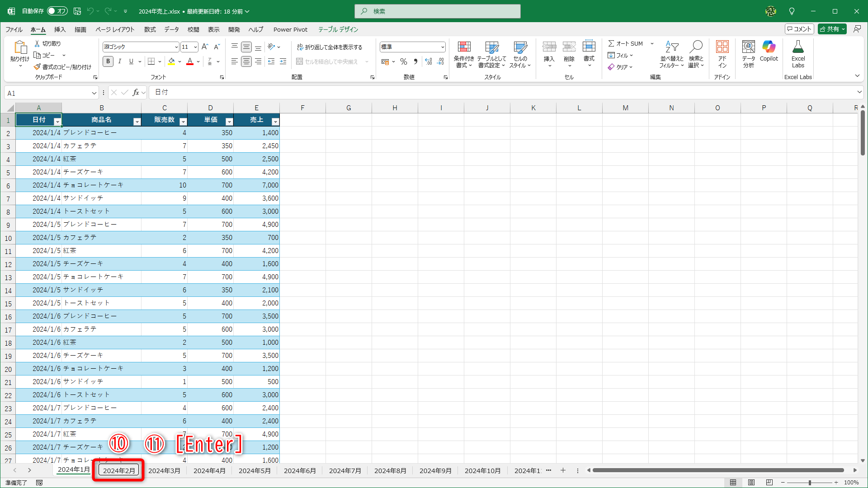Open the 商品名 column filter dropdown
This screenshot has width=868, height=488.
point(137,121)
